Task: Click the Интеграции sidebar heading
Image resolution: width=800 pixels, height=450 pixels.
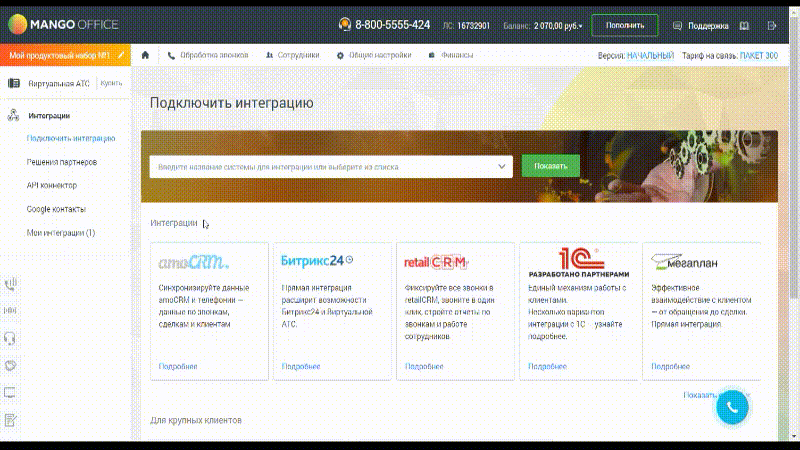Action: pos(49,116)
